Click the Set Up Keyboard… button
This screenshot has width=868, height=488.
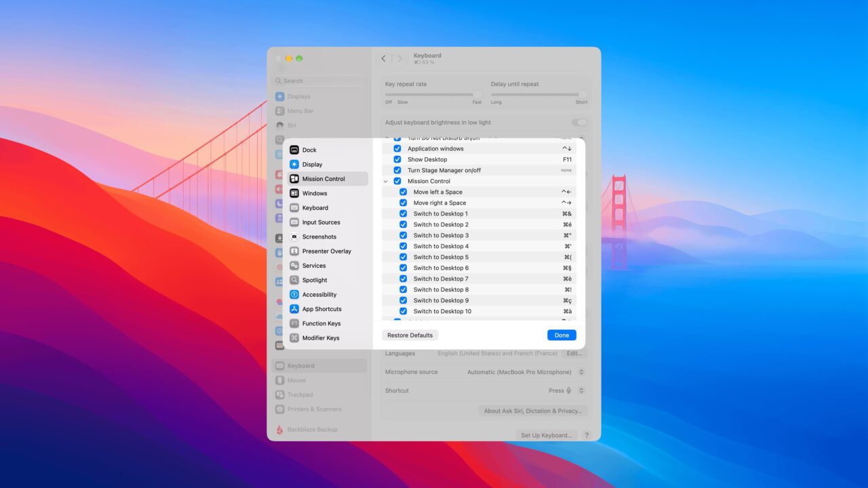pyautogui.click(x=547, y=435)
